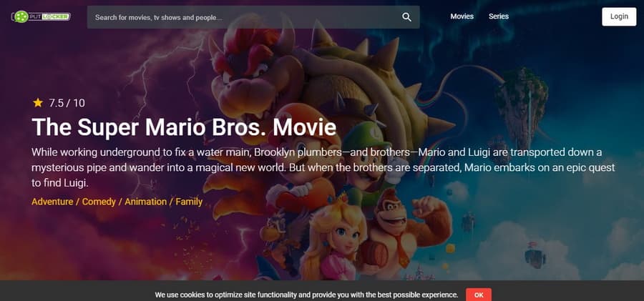644x301 pixels.
Task: Select the Adventure genre link
Action: pyautogui.click(x=52, y=202)
